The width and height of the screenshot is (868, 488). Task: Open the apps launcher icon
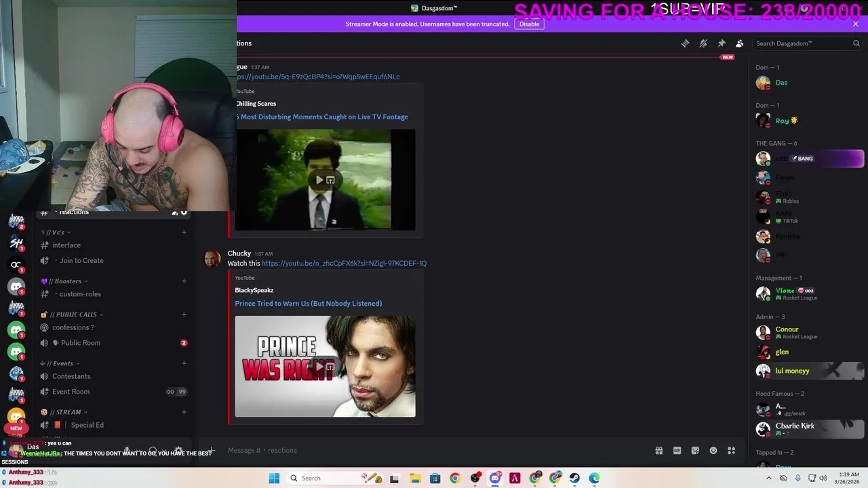[732, 451]
